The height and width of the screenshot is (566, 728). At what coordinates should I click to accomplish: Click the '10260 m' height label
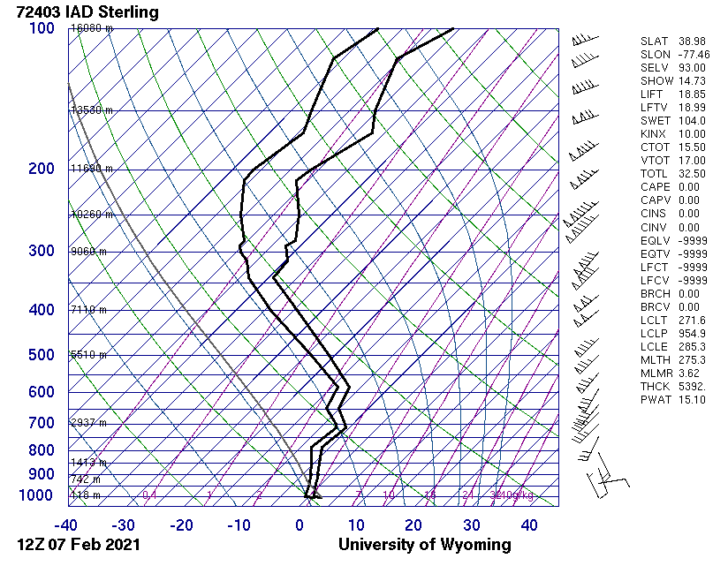92,215
